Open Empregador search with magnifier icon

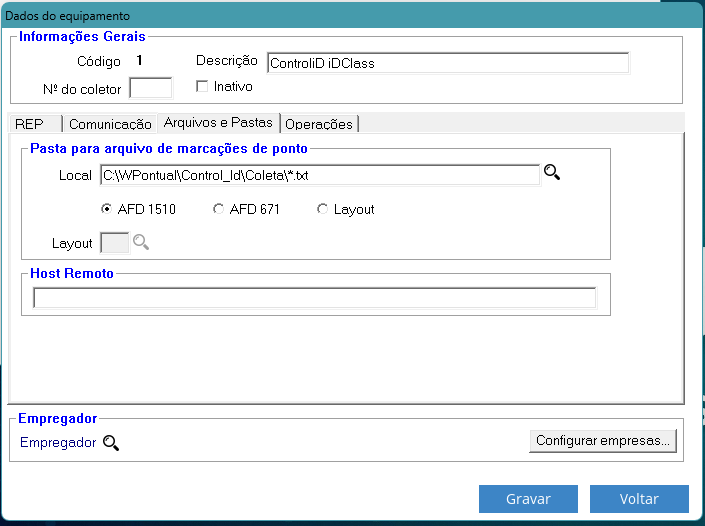click(111, 442)
